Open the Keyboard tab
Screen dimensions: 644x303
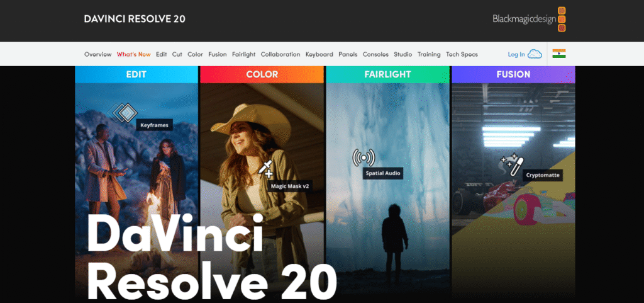pos(319,54)
